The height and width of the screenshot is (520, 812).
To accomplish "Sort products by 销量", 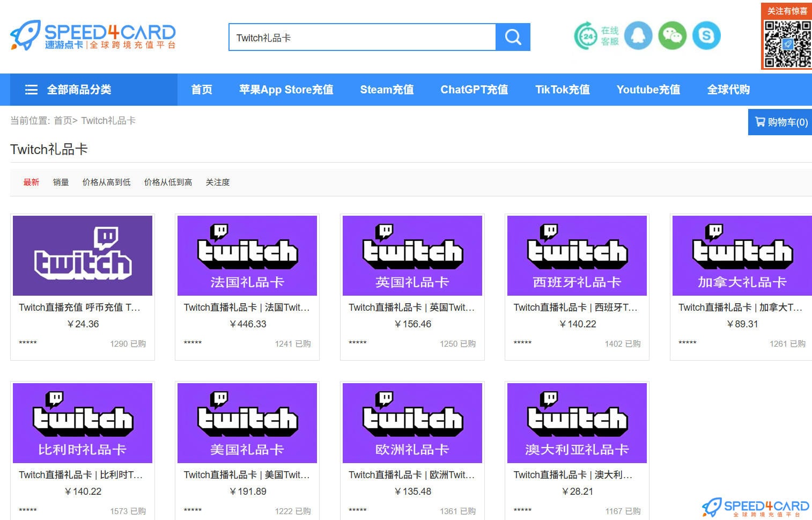I will [x=61, y=182].
